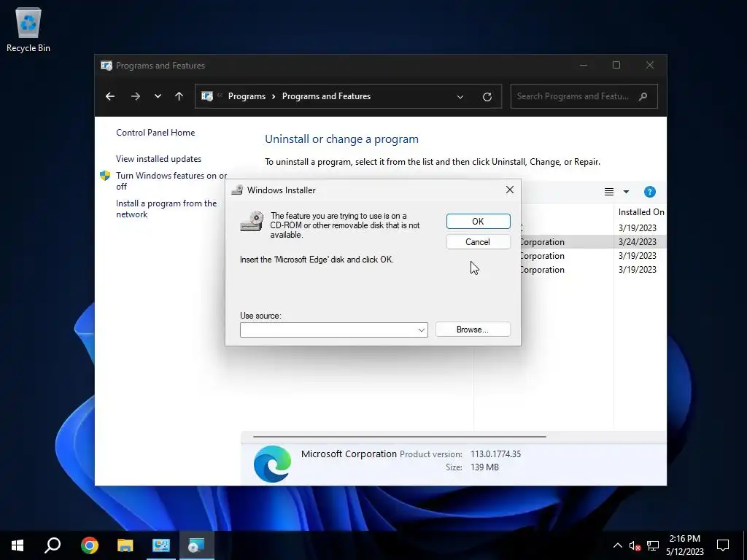The image size is (747, 560).
Task: Open the Use source combo box
Action: (333, 330)
